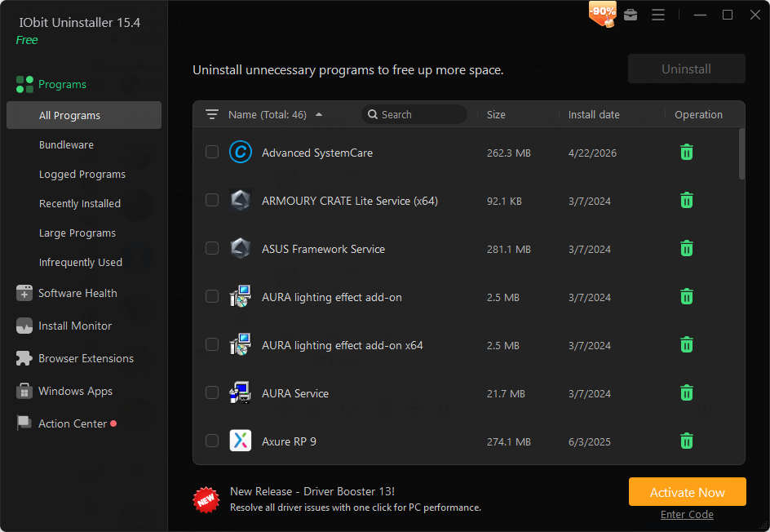Open the New Release Driver Booster 13 promotion
770x532 pixels.
356,499
